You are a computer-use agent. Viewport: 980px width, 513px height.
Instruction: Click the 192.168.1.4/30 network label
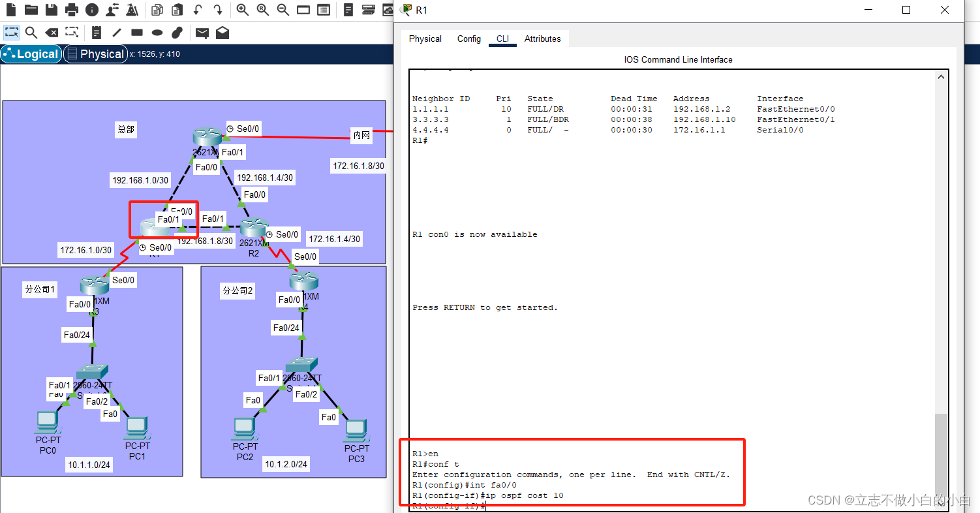click(265, 177)
